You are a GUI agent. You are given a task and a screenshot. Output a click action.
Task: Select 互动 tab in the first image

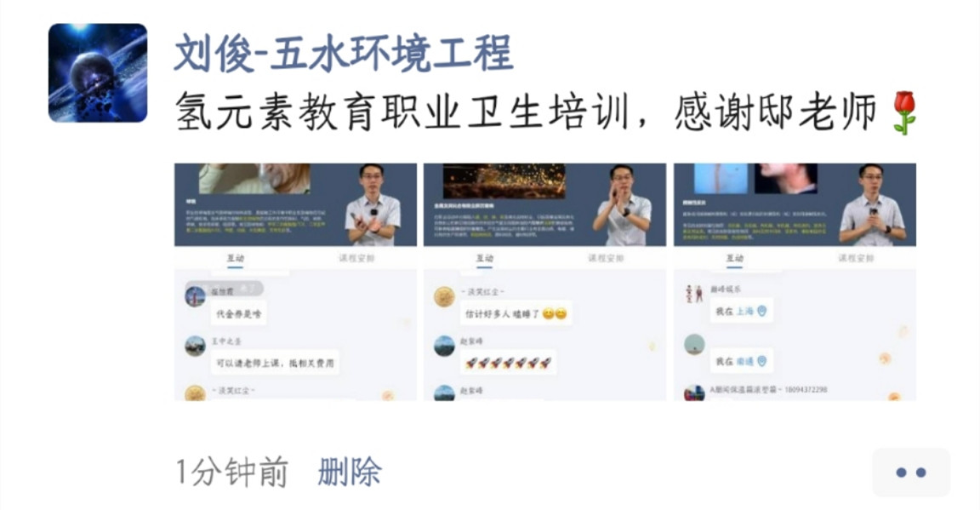(235, 258)
